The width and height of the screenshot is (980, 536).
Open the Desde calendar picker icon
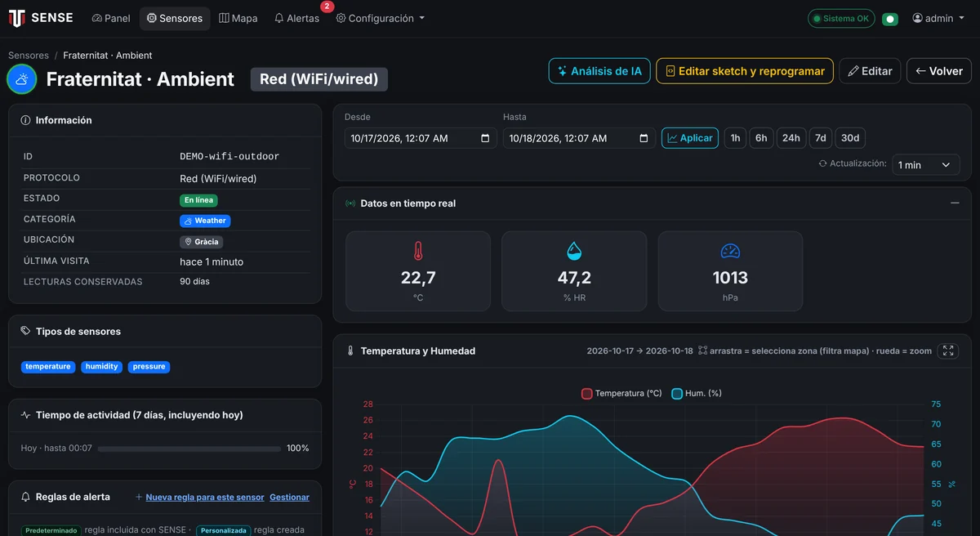tap(485, 138)
